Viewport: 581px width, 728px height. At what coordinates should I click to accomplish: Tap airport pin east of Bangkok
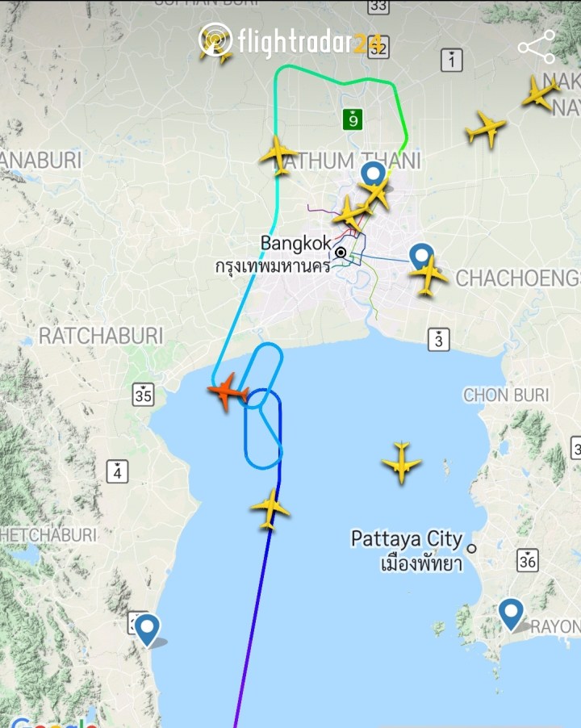[x=421, y=257]
